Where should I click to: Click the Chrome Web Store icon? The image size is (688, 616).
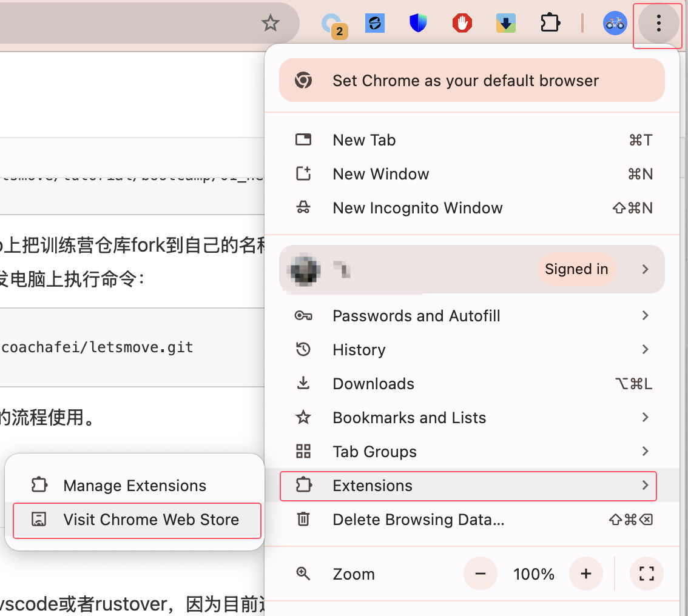tap(39, 519)
